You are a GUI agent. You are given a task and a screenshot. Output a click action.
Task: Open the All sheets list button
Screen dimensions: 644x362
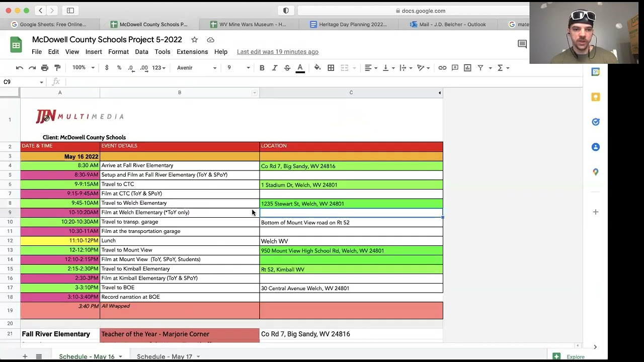(x=39, y=356)
